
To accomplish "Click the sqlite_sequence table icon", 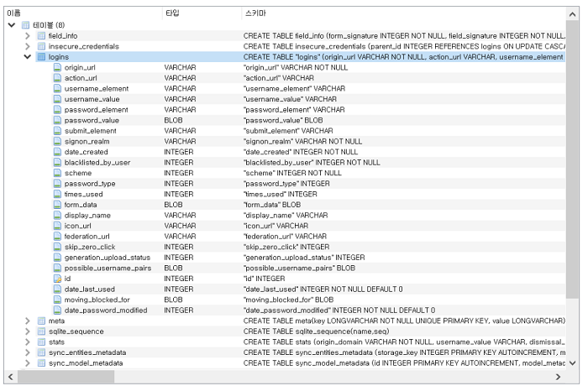I will click(x=42, y=331).
